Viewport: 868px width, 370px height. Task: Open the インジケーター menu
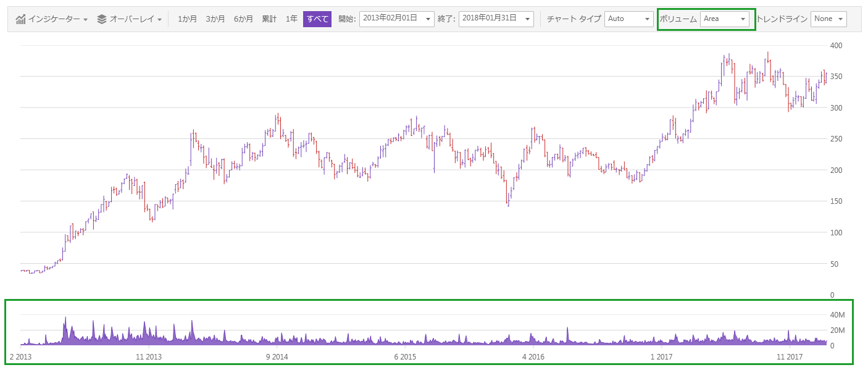click(x=56, y=19)
